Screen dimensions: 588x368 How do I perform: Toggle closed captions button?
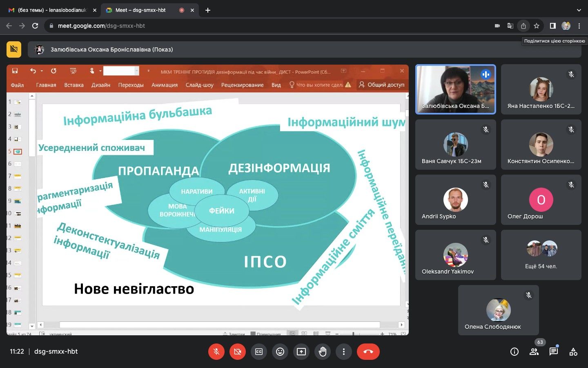coord(259,352)
